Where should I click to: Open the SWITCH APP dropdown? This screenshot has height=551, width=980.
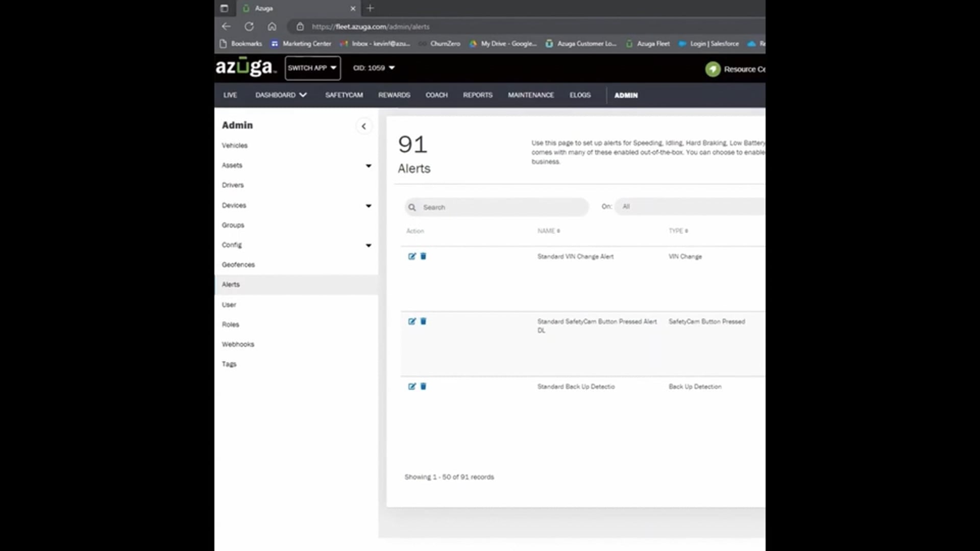tap(312, 68)
